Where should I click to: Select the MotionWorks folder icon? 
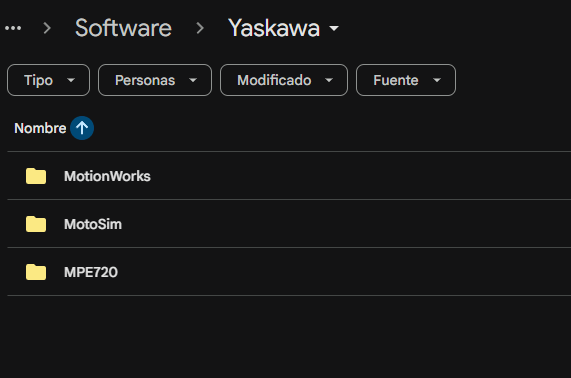pyautogui.click(x=36, y=176)
